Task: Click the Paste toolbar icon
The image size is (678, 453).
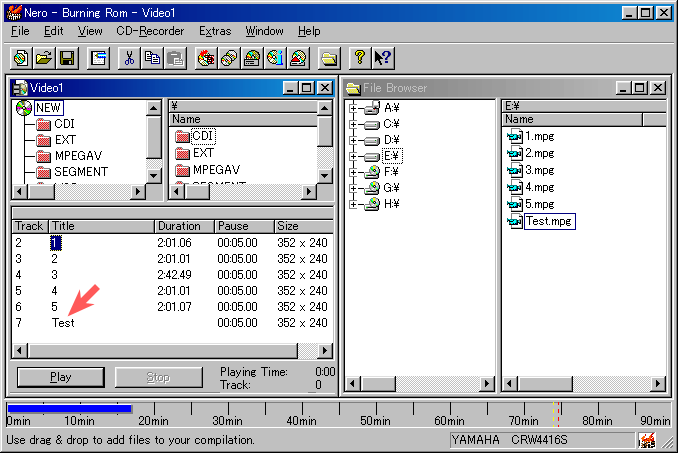Action: [x=175, y=58]
